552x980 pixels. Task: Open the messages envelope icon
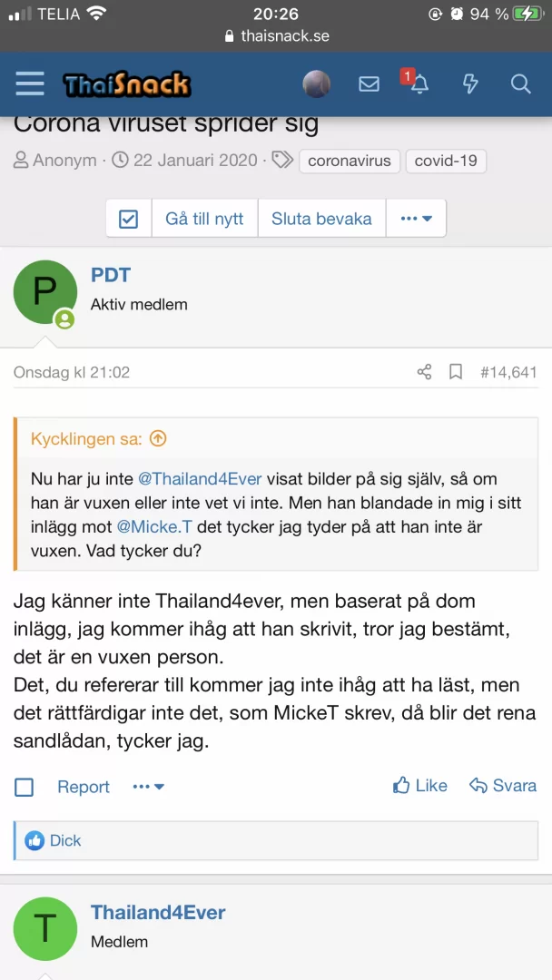pos(369,84)
